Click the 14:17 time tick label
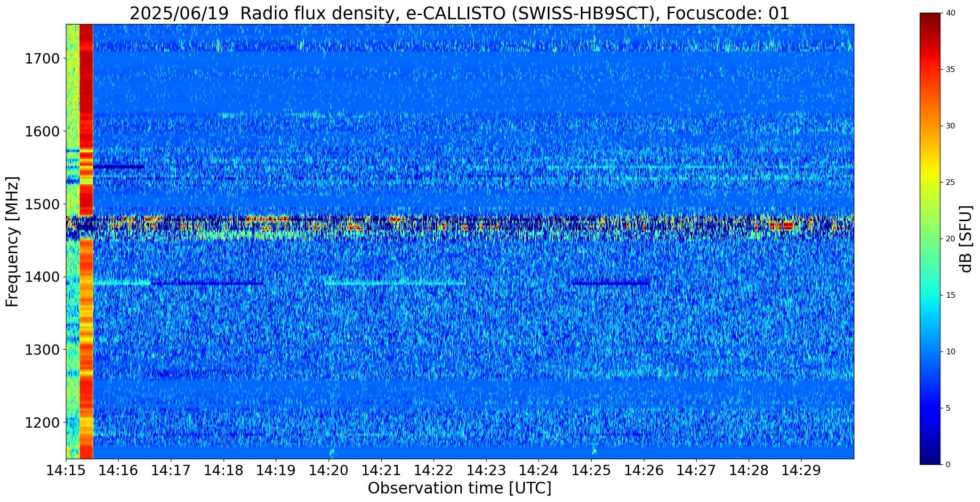Screen dimensions: 980x502 tap(171, 470)
